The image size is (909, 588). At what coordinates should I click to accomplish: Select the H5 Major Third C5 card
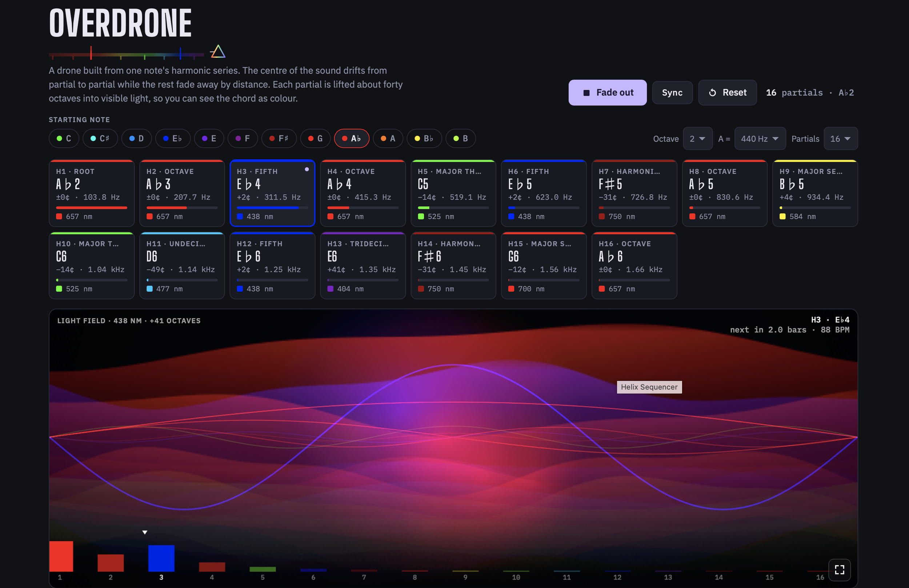(453, 193)
